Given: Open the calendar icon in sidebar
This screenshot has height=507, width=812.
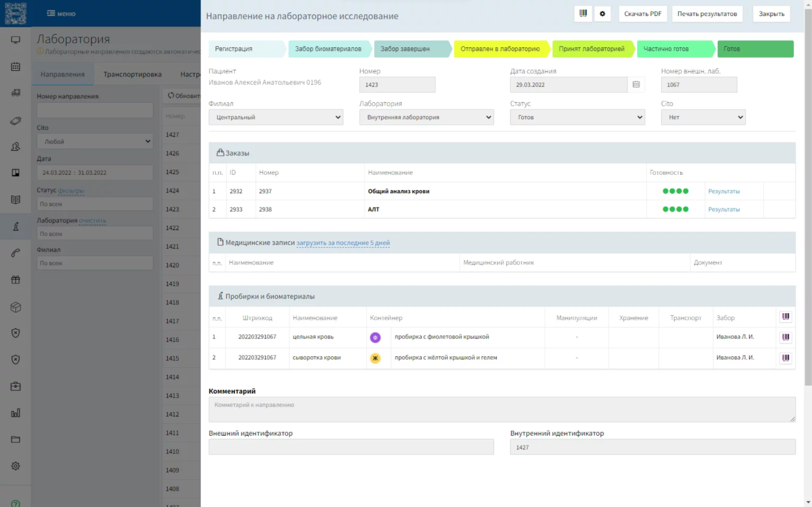Looking at the screenshot, I should (15, 67).
